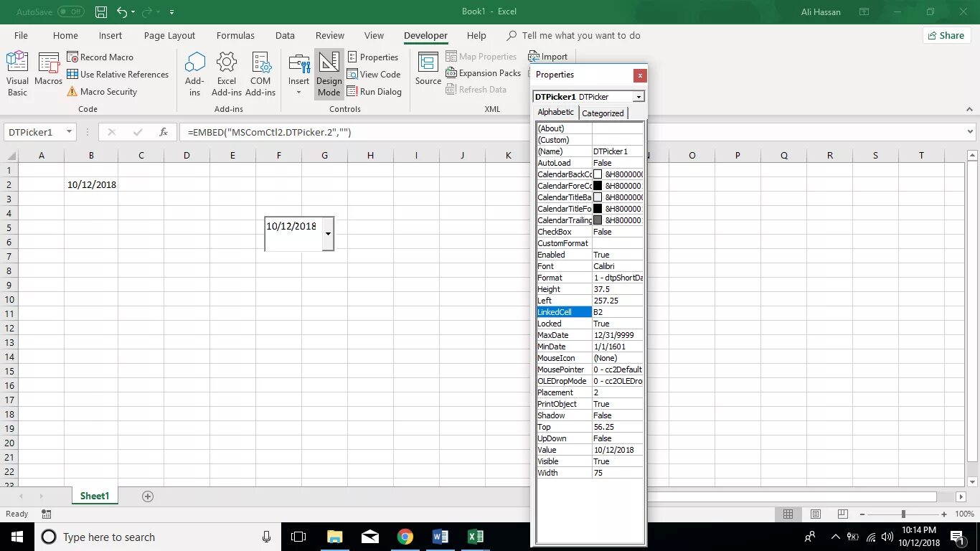This screenshot has width=980, height=551.
Task: Click zoom in plus button
Action: 946,514
